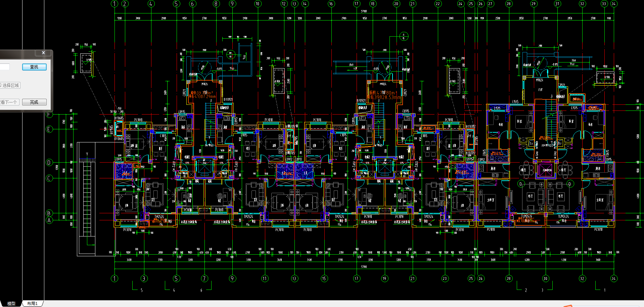Close the find dialog with the X

point(43,53)
